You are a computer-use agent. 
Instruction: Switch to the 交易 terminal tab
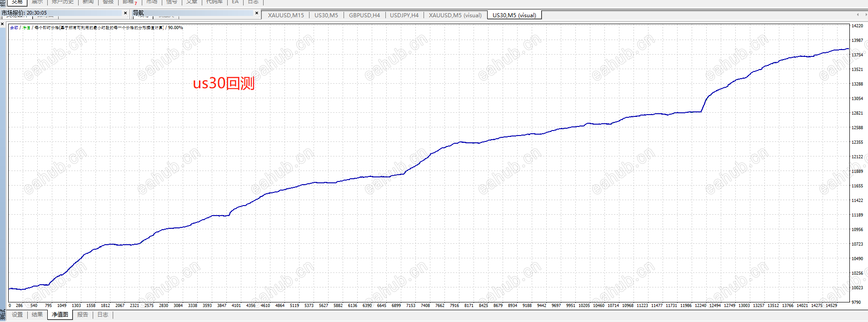pos(17,2)
